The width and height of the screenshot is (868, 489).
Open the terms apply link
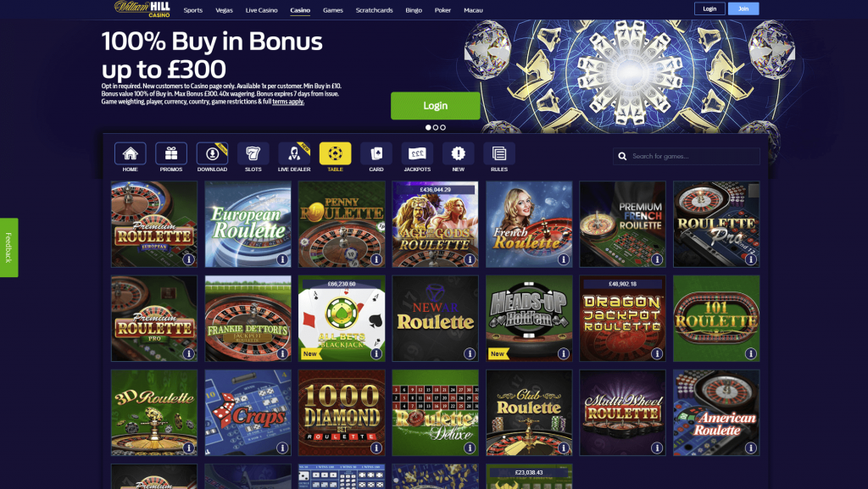[x=288, y=102]
